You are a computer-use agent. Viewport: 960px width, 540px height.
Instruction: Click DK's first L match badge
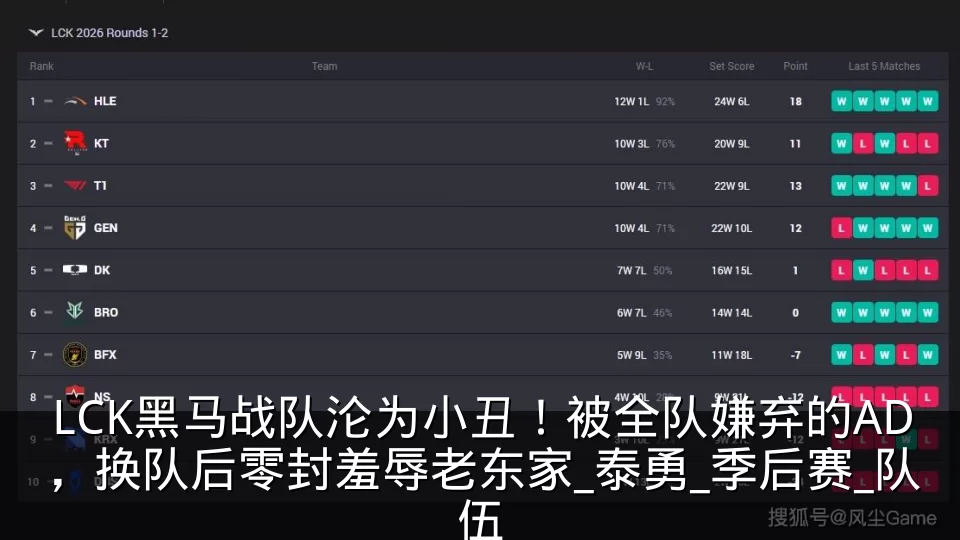(841, 270)
